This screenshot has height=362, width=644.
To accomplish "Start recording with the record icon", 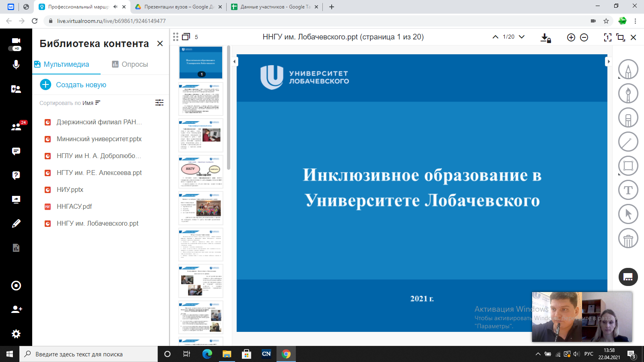I will point(16,286).
